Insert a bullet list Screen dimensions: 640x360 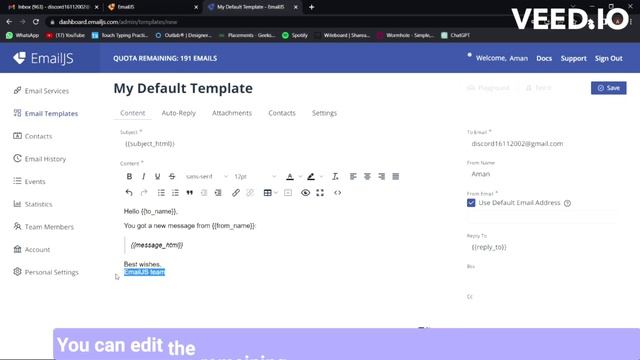point(161,193)
